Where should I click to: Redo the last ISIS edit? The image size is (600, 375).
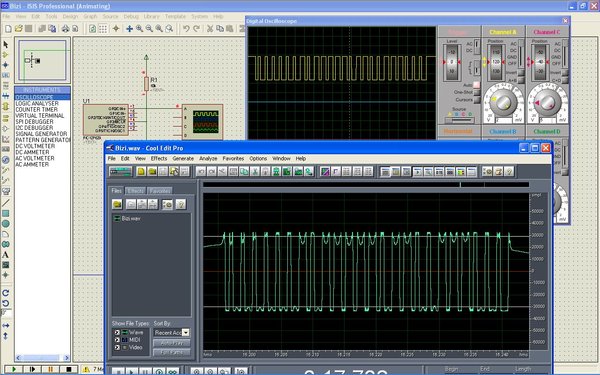click(196, 29)
